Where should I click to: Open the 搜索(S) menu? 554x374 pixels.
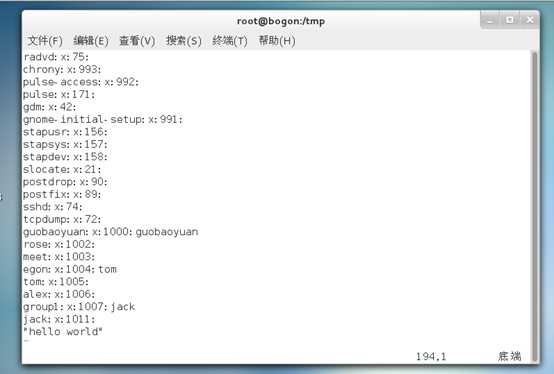coord(183,41)
